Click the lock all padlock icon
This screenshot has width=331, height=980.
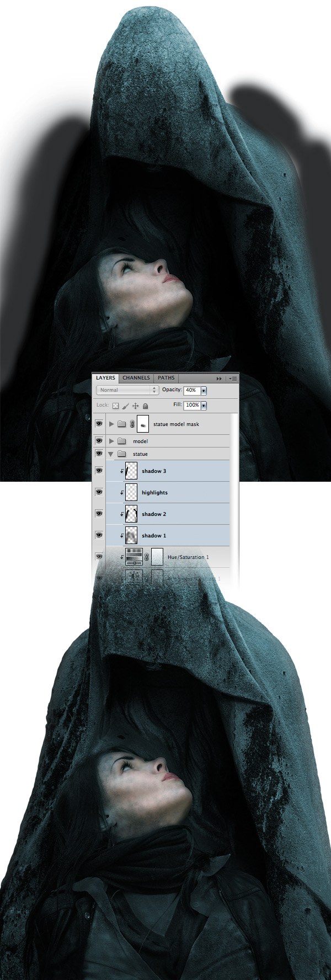coord(145,406)
